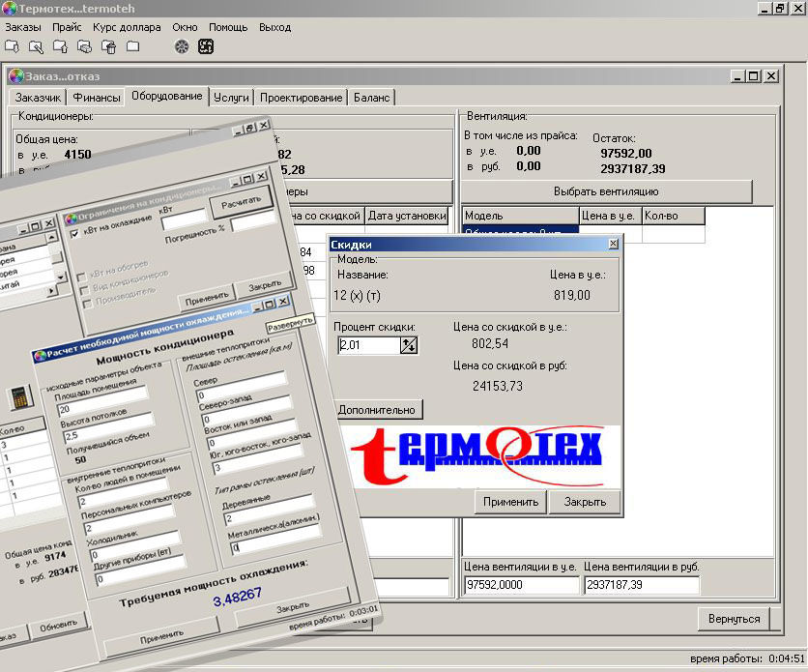Click the stacked folders toolbar icon

coord(84,47)
